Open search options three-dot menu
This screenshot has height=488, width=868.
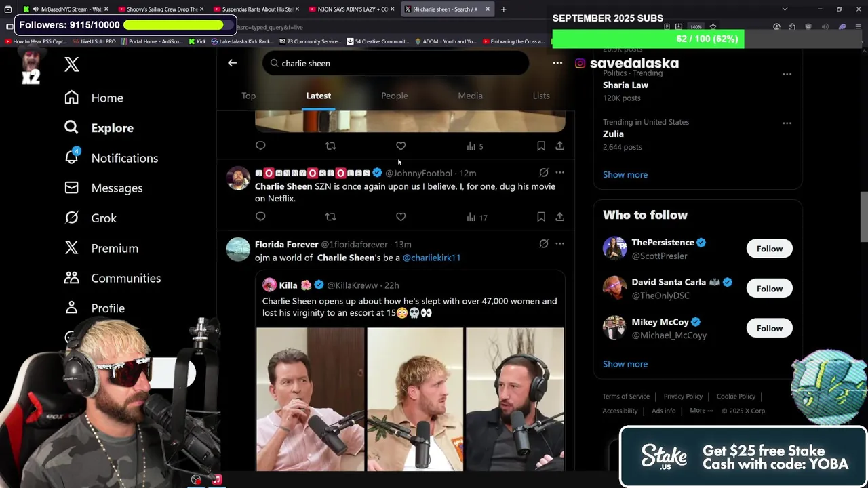[x=557, y=63]
